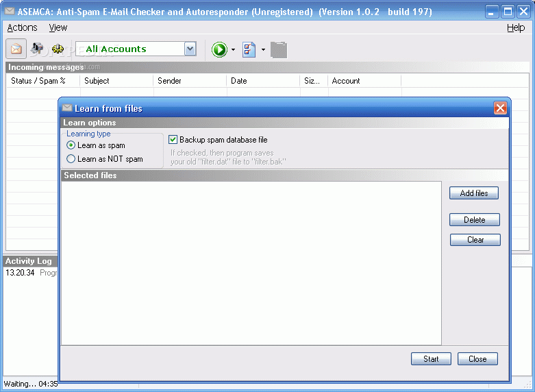Click the checklist document toolbar icon
This screenshot has height=392, width=535.
249,50
